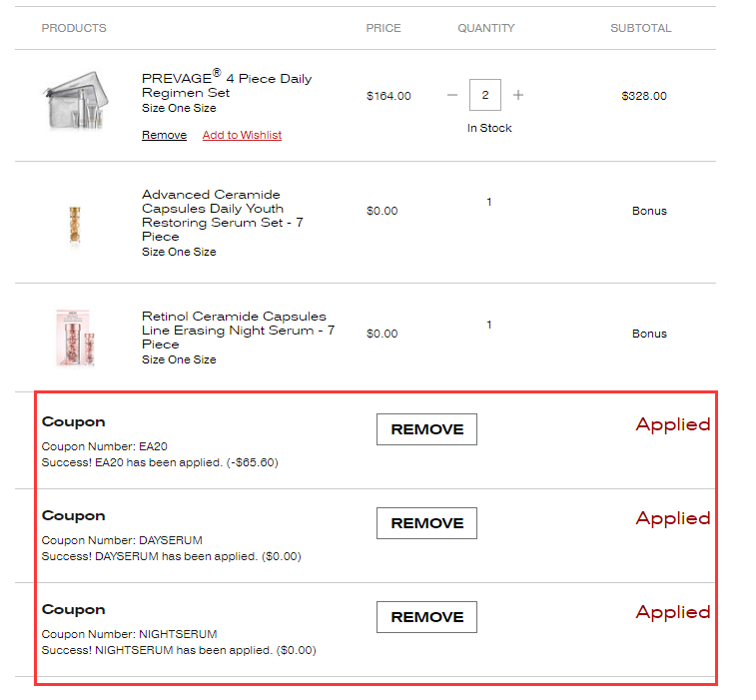756x700 pixels.
Task: Open Retinol Ceramide Capsules Night Serum title
Action: (x=238, y=330)
